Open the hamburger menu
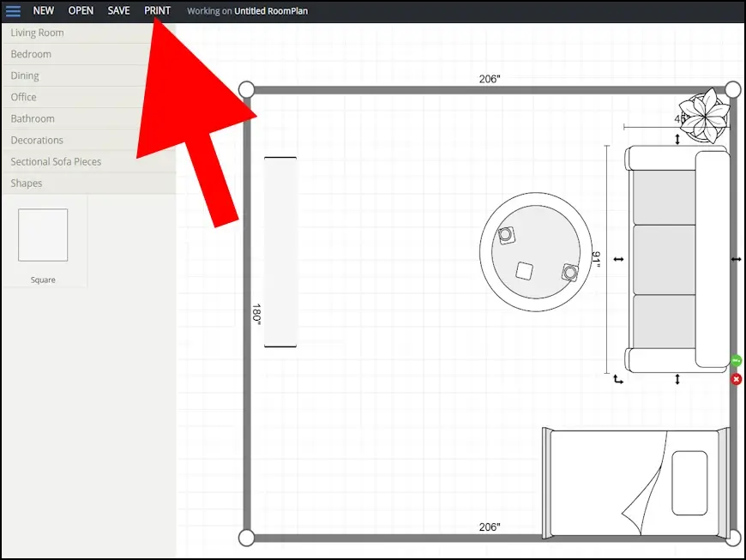 tap(13, 11)
